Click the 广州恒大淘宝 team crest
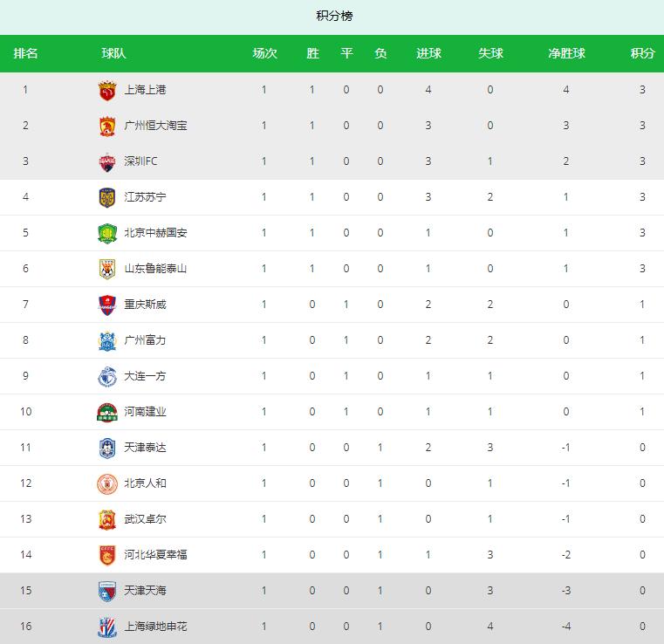Screen dimensions: 664x644 (106, 126)
